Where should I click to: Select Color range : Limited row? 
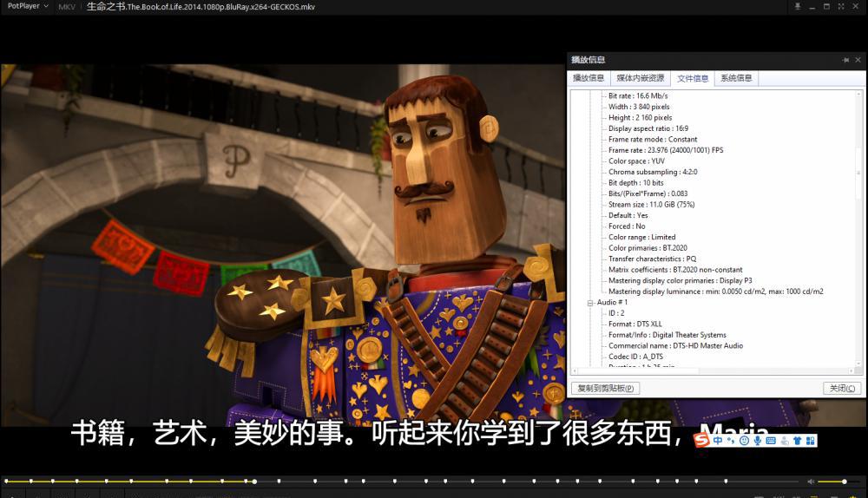coord(642,238)
